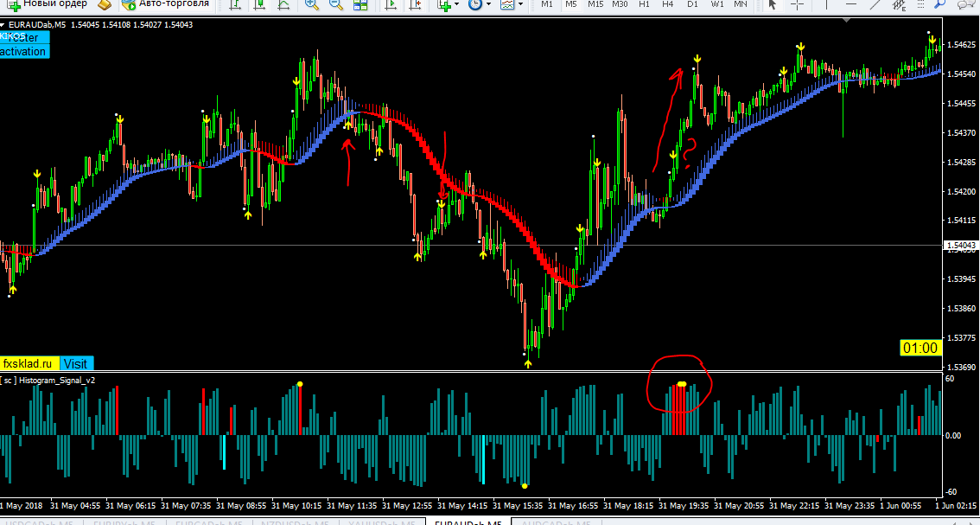Select the crosshair tool
Viewport: 980px width, 525px height.
tap(797, 4)
